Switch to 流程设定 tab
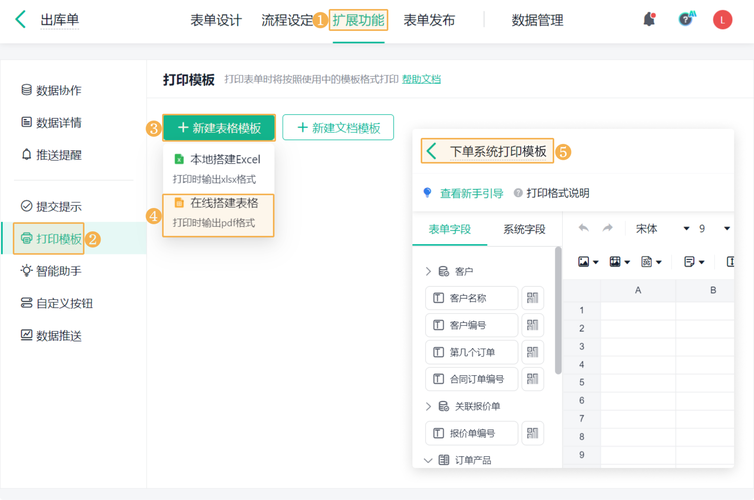This screenshot has width=754, height=500. (x=287, y=20)
